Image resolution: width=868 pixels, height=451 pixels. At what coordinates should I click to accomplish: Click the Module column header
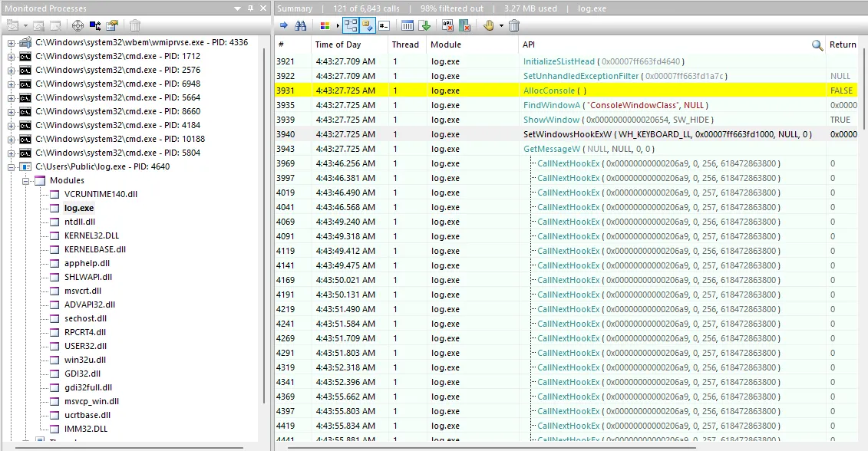coord(472,44)
